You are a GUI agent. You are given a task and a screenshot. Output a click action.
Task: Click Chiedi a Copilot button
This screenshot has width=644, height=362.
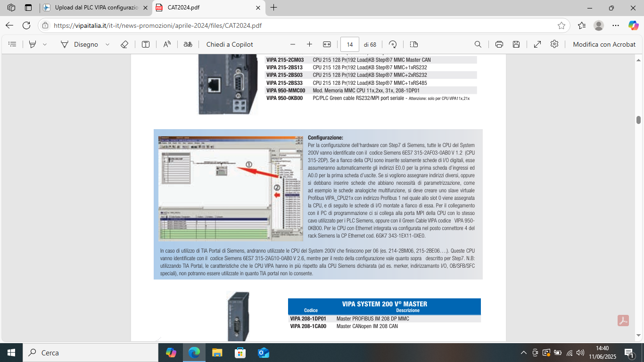(230, 44)
